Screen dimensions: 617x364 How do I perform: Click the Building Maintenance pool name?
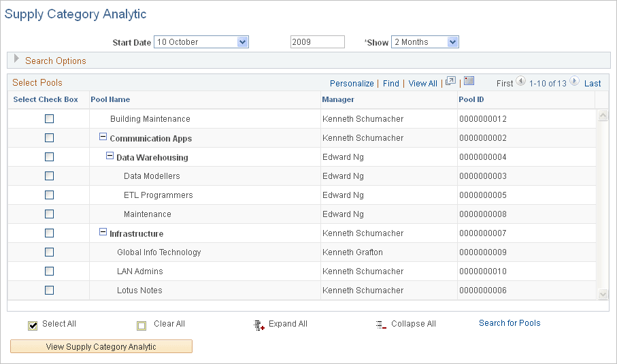pyautogui.click(x=150, y=119)
